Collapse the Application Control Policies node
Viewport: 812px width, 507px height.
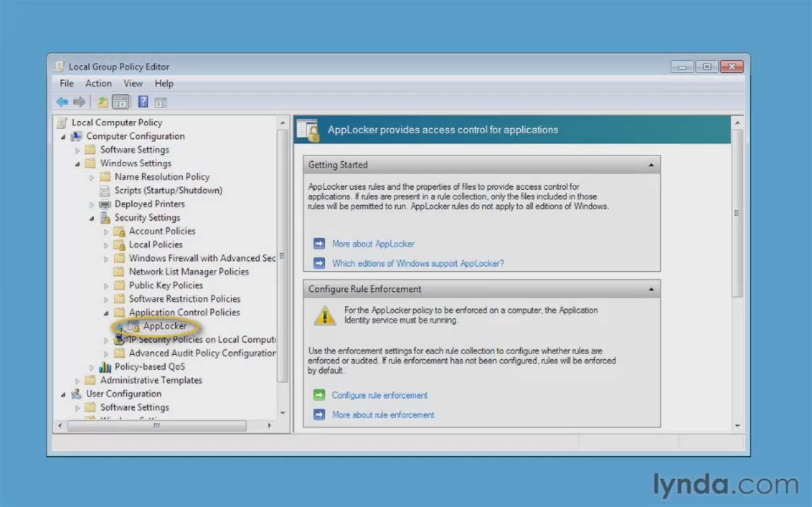tap(106, 313)
